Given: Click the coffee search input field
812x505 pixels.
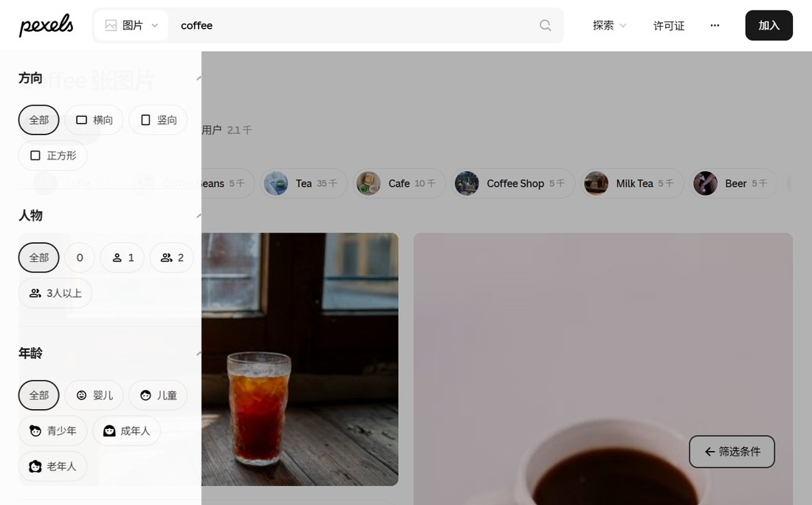Looking at the screenshot, I should (x=352, y=25).
